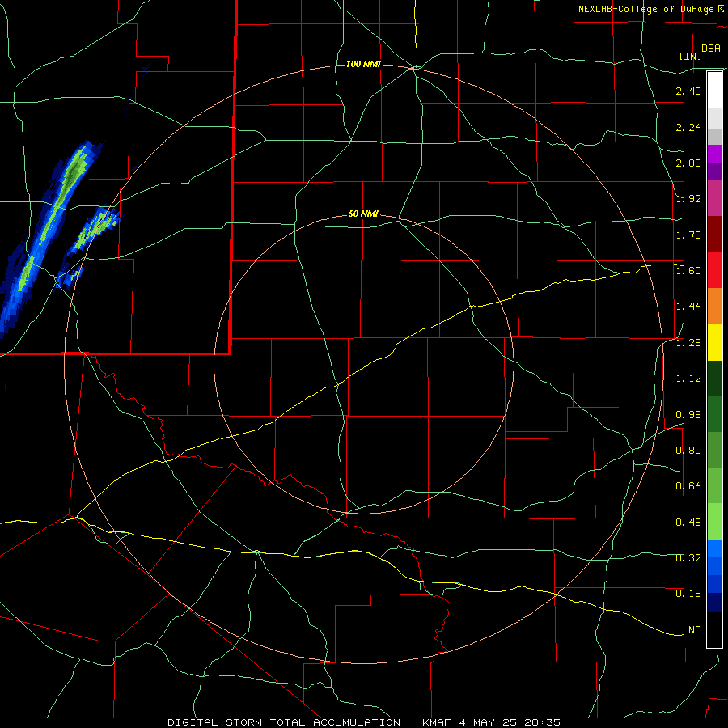Click the ND legend label
Screen dimensions: 728x728
pyautogui.click(x=695, y=630)
